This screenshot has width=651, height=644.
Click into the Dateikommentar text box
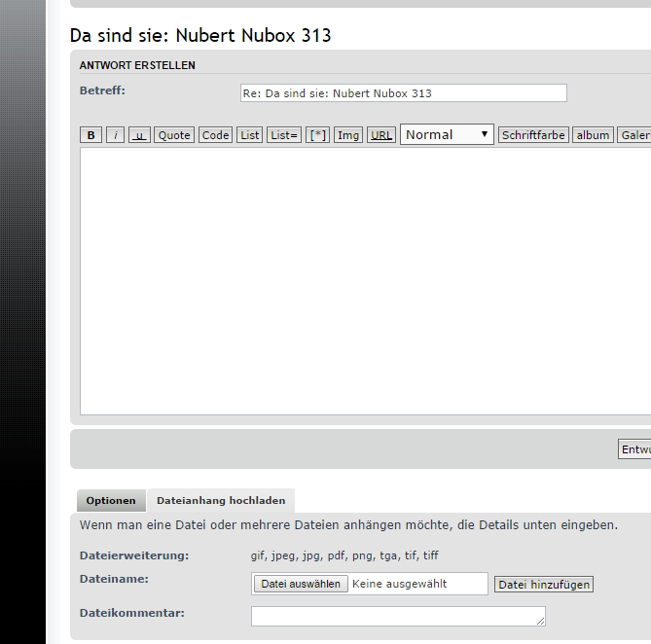pyautogui.click(x=398, y=616)
